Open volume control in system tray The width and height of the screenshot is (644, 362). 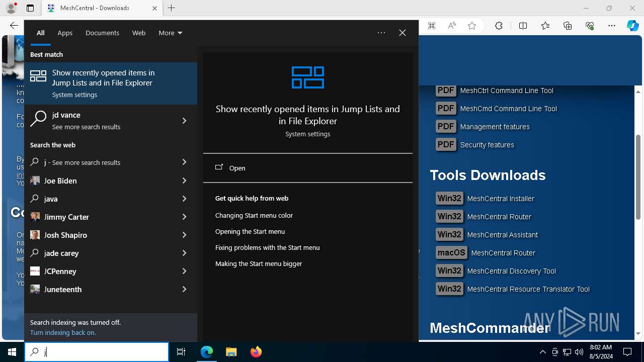pos(579,352)
